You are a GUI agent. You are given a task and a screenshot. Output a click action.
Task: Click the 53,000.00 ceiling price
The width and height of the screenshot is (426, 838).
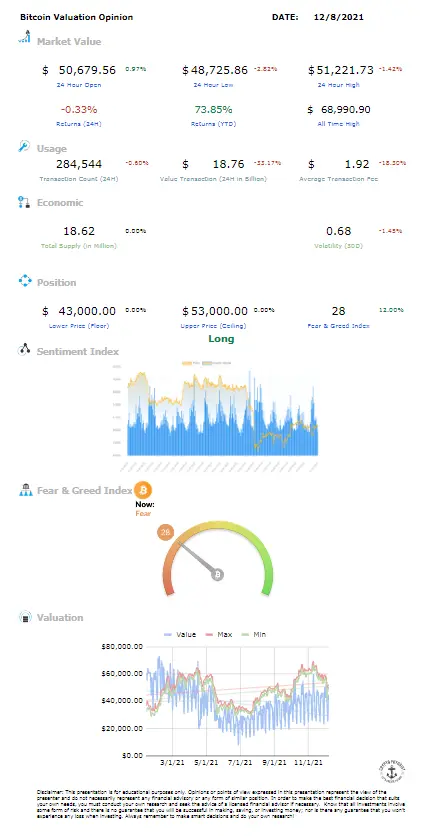coord(219,311)
